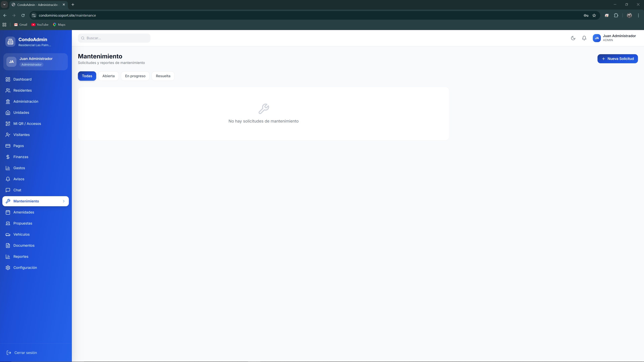Screen dimensions: 644x362
Task: Navigate to Amenidades calendar item
Action: pyautogui.click(x=24, y=212)
